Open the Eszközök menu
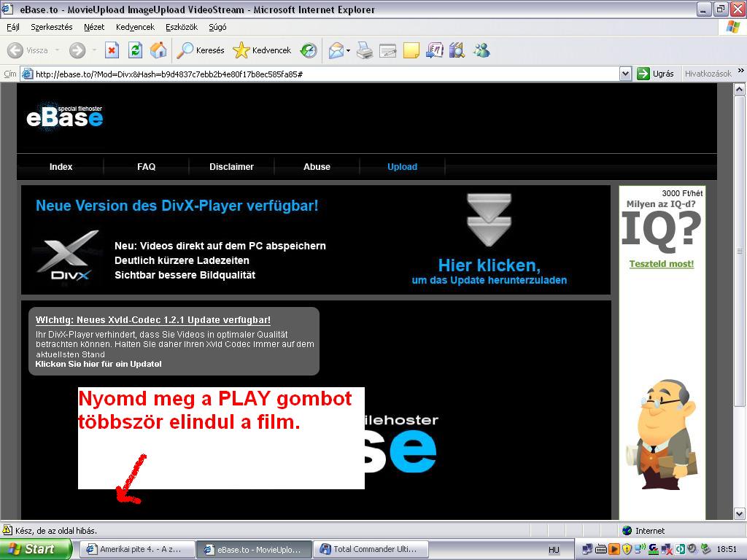This screenshot has height=560, width=747. coord(182,27)
